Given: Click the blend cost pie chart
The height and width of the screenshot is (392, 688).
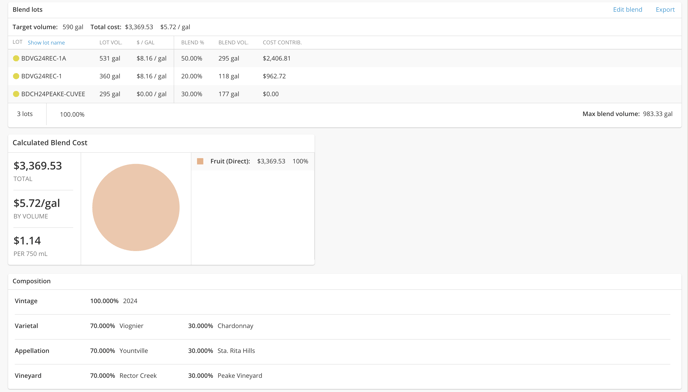Looking at the screenshot, I should (136, 208).
